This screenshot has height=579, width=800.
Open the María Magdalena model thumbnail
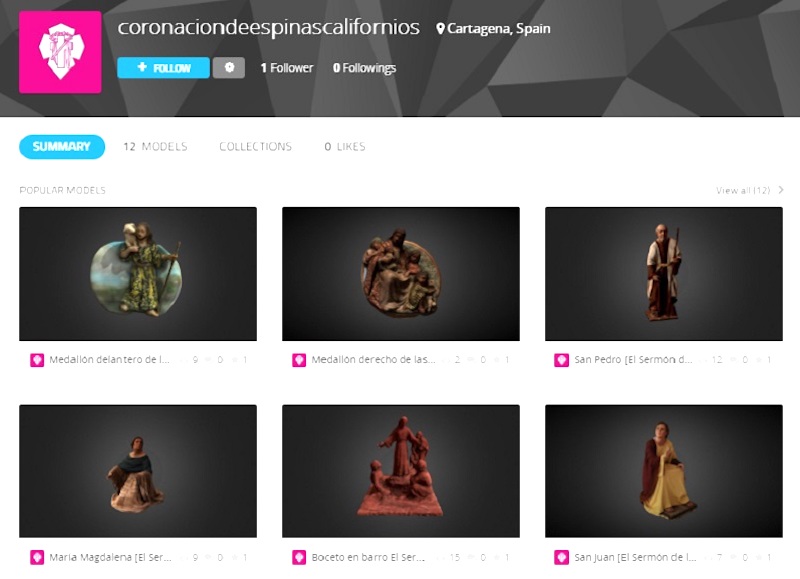138,471
